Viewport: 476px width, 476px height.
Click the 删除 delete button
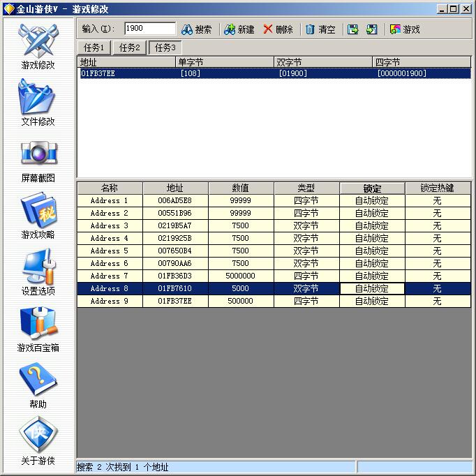[x=278, y=29]
